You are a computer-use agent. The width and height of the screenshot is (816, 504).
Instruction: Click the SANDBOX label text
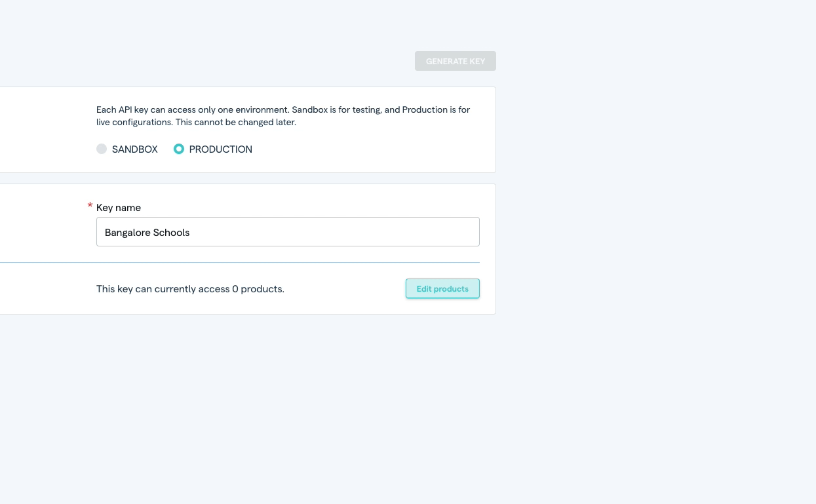(134, 149)
